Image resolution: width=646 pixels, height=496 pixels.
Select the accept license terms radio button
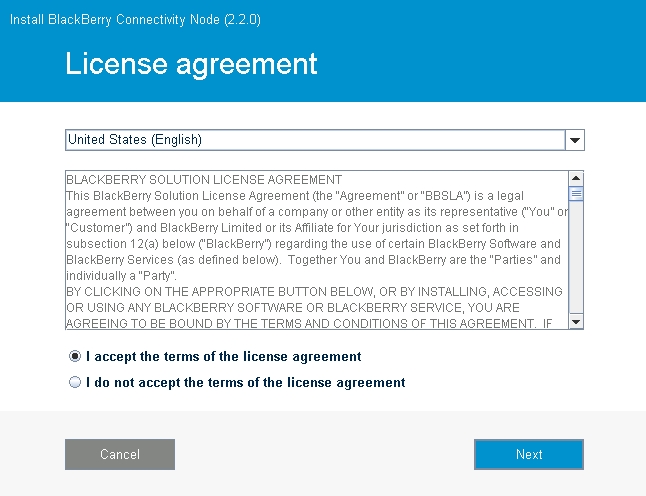coord(75,356)
